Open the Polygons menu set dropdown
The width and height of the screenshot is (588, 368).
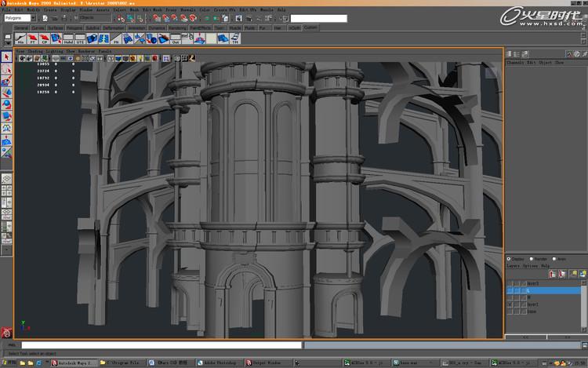tap(33, 18)
